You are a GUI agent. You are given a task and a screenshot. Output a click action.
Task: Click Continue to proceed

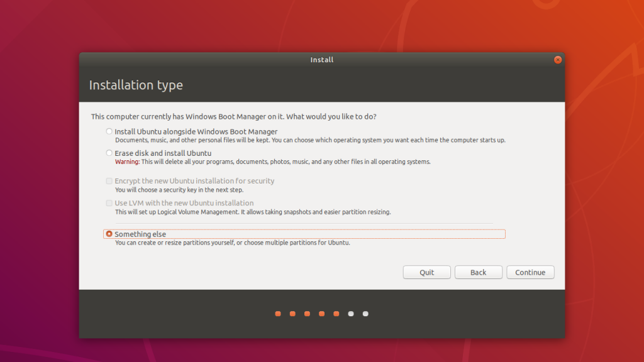pos(530,272)
